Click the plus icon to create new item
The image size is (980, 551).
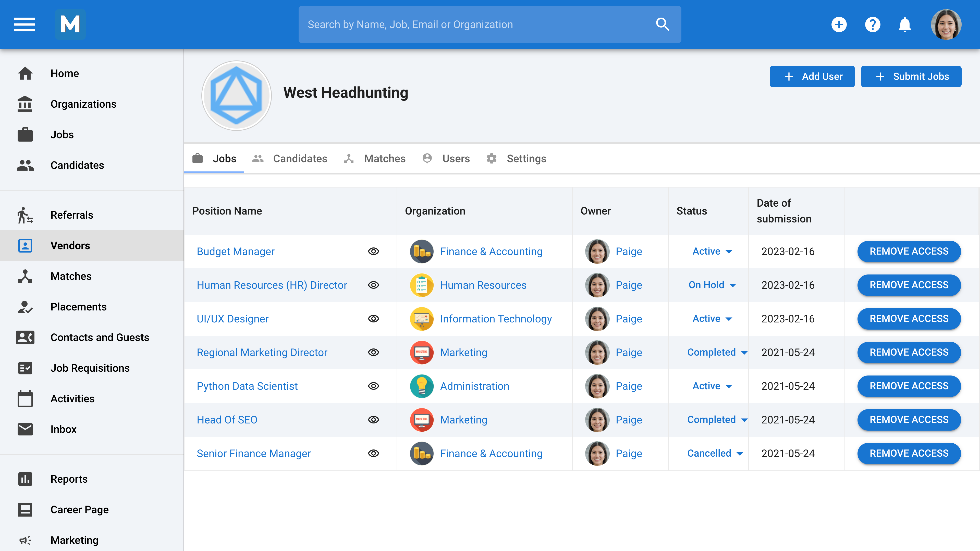pyautogui.click(x=840, y=24)
